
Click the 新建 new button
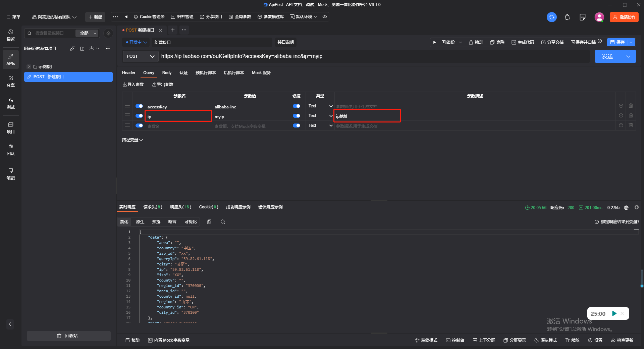tap(95, 17)
